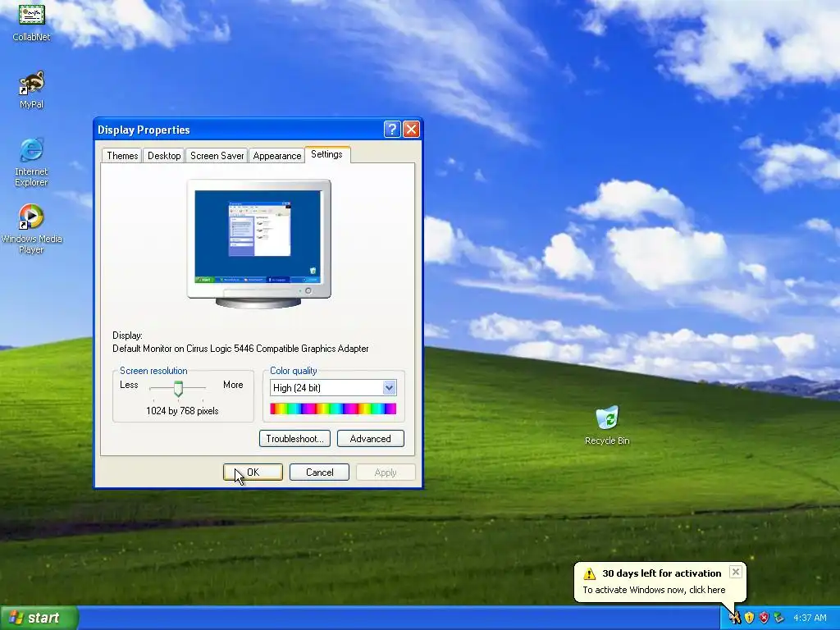The height and width of the screenshot is (630, 840).
Task: Click the red shield security alert icon
Action: tap(764, 618)
